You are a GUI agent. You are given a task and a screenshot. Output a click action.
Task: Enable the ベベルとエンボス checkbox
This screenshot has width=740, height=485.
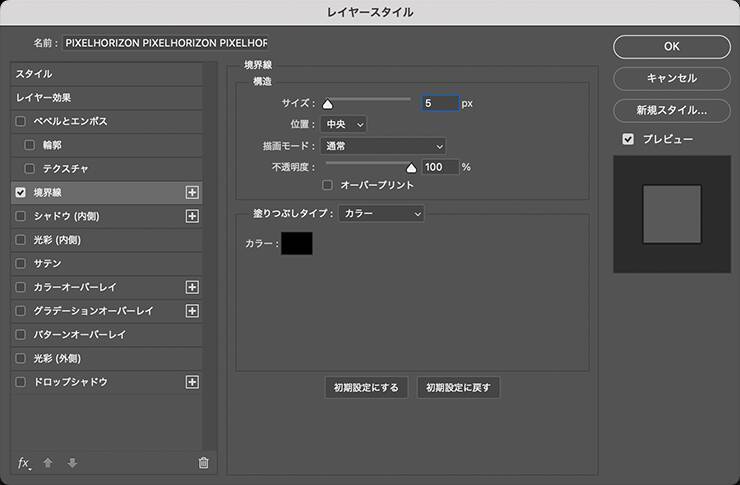coord(21,121)
